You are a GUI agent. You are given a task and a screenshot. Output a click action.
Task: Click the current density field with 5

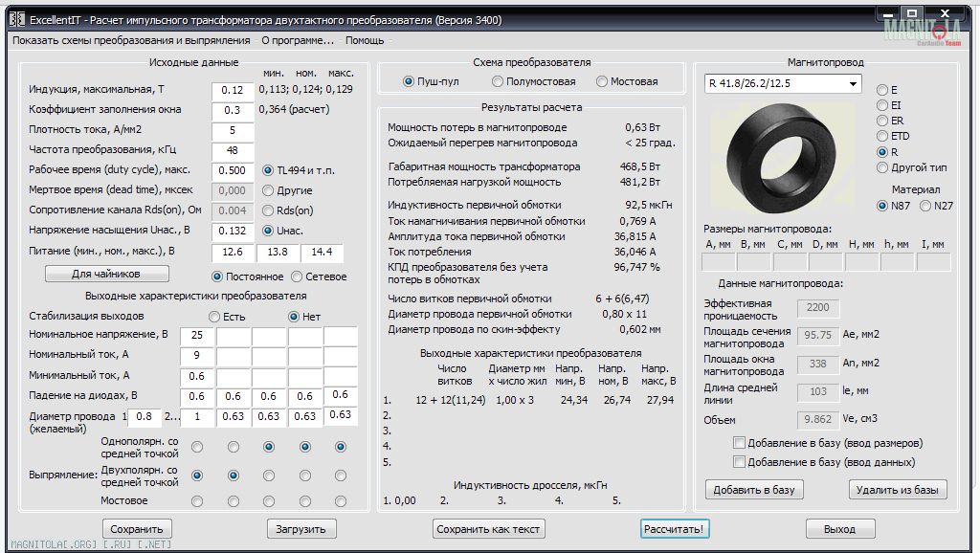click(x=233, y=130)
